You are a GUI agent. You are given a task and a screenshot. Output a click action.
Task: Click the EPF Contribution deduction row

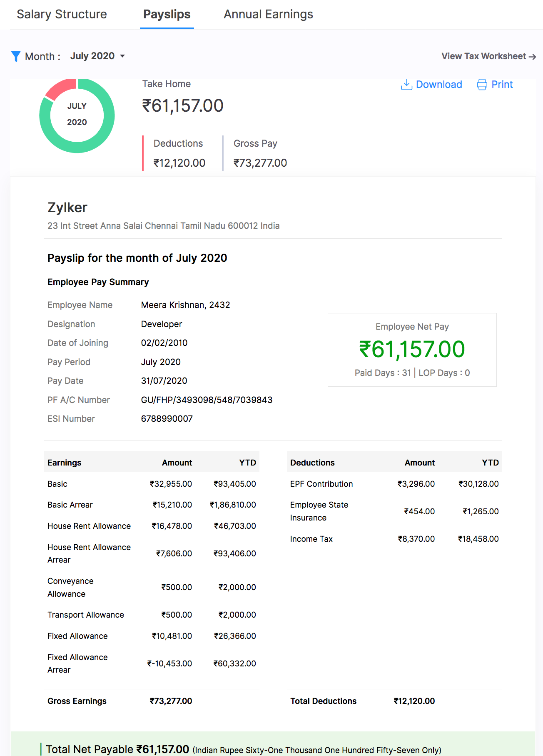click(394, 484)
